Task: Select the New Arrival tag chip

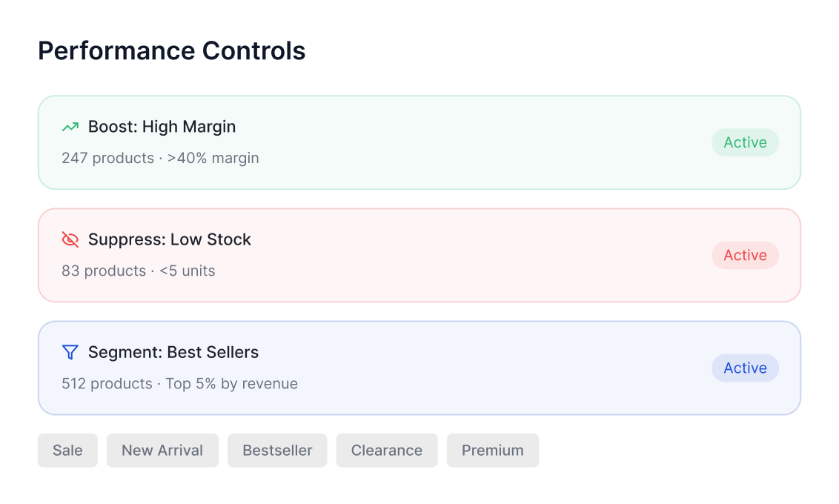Action: coord(162,451)
